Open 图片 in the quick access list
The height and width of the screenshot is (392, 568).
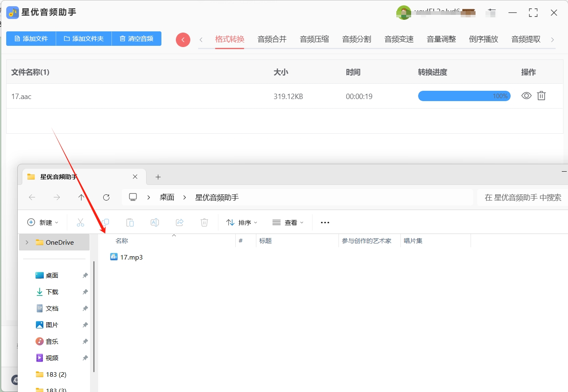point(52,325)
